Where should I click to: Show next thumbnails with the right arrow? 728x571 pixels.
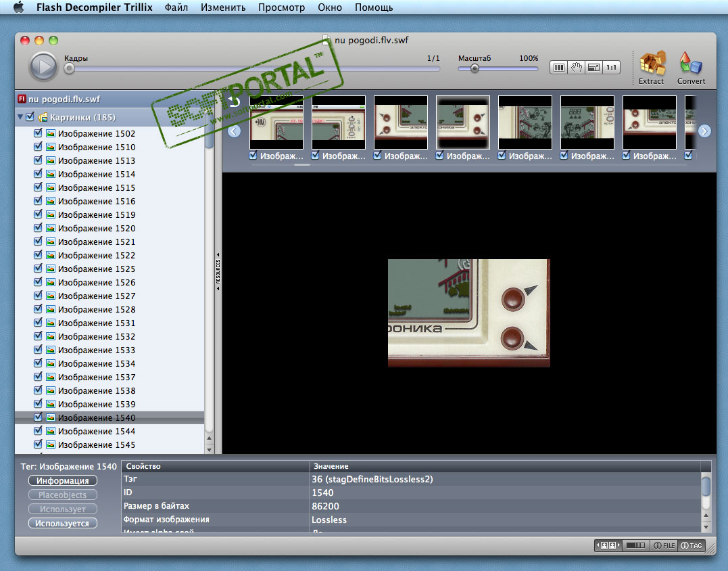point(704,131)
